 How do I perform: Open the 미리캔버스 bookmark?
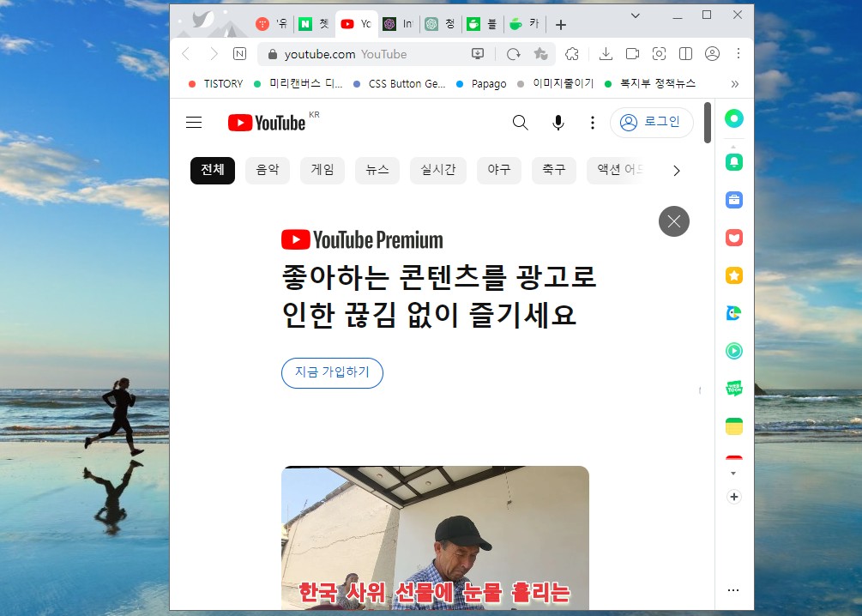tap(298, 83)
